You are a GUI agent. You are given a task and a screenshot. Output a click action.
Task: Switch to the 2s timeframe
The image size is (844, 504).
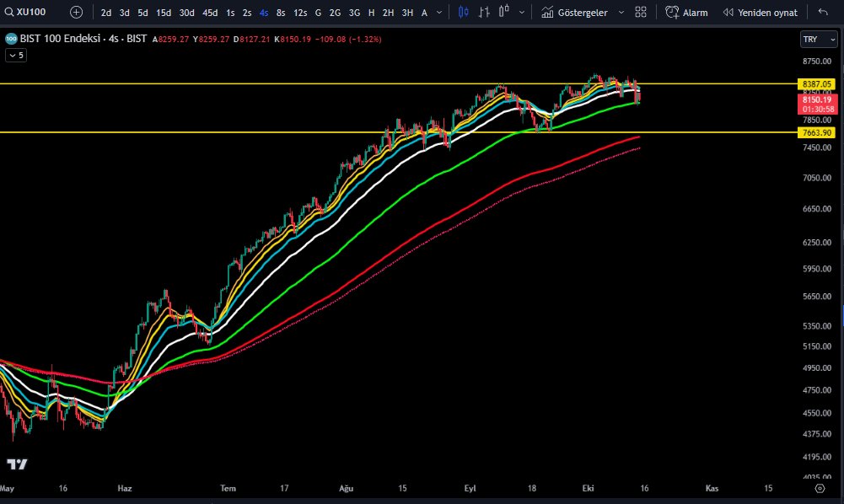point(247,13)
